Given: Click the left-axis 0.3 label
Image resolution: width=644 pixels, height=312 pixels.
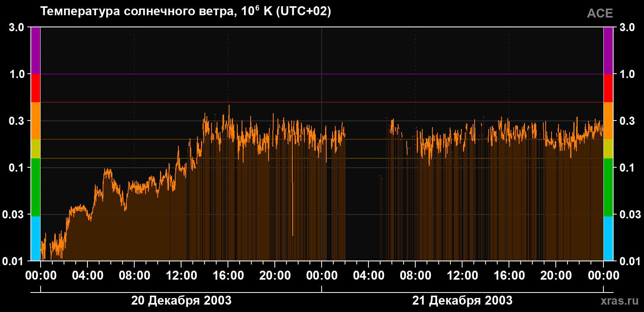Looking at the screenshot, I should coord(16,121).
